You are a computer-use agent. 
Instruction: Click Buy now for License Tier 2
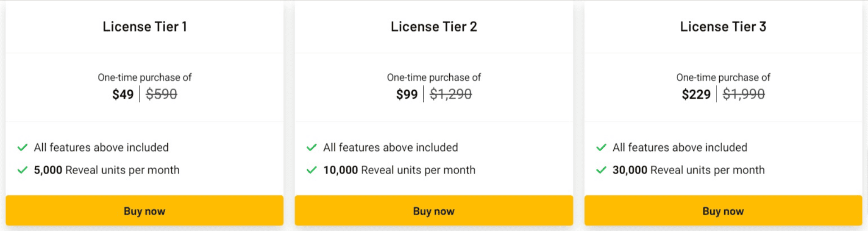(x=434, y=211)
